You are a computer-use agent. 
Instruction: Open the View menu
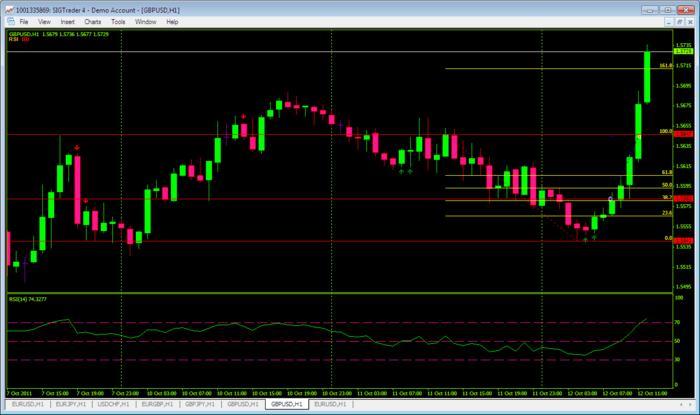(44, 21)
